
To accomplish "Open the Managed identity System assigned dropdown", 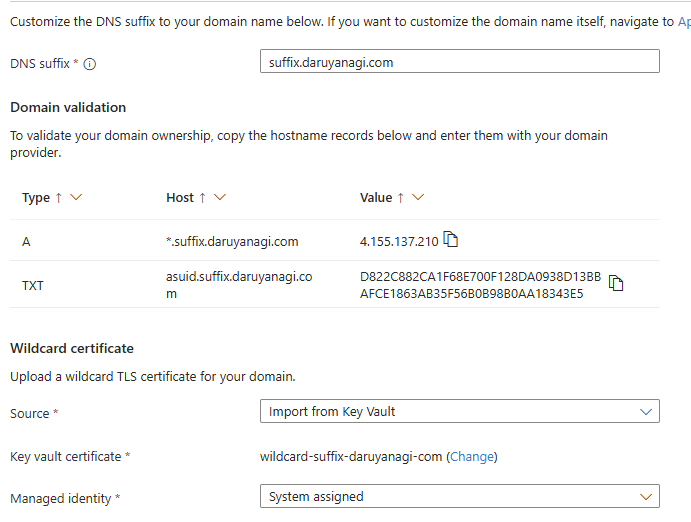I will coord(460,496).
